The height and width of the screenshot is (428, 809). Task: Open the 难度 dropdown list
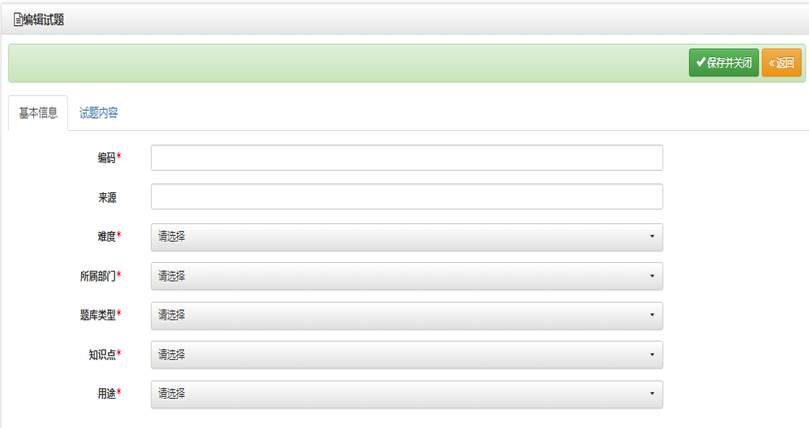406,237
